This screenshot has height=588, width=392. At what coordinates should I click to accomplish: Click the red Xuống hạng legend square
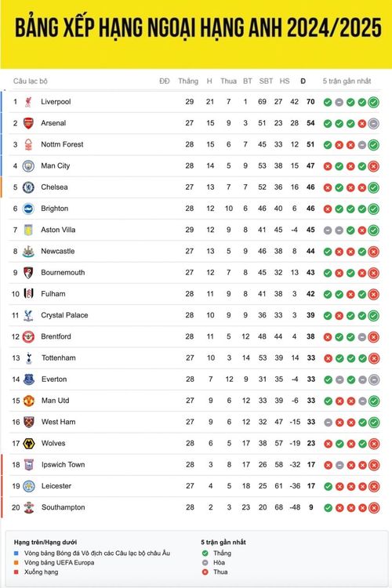coord(16,572)
